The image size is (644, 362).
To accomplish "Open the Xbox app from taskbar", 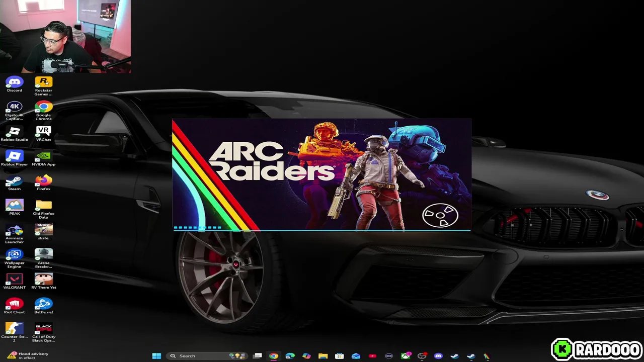I will [405, 356].
